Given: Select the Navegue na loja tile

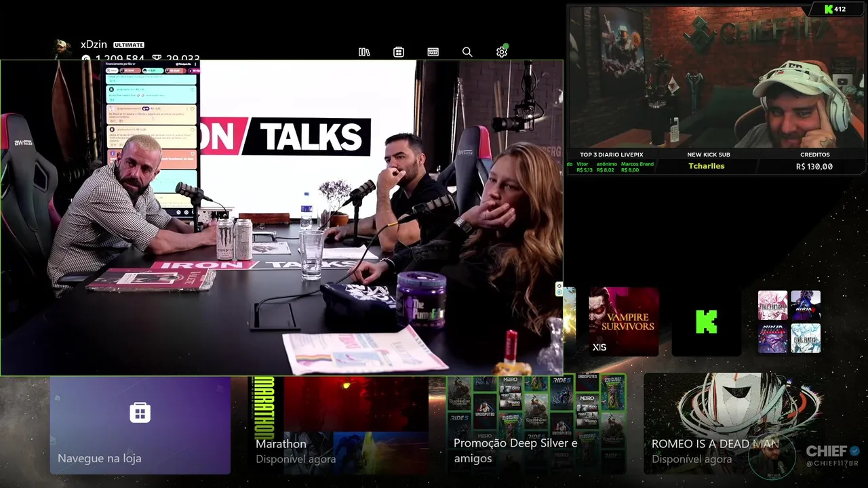Looking at the screenshot, I should coord(140,425).
